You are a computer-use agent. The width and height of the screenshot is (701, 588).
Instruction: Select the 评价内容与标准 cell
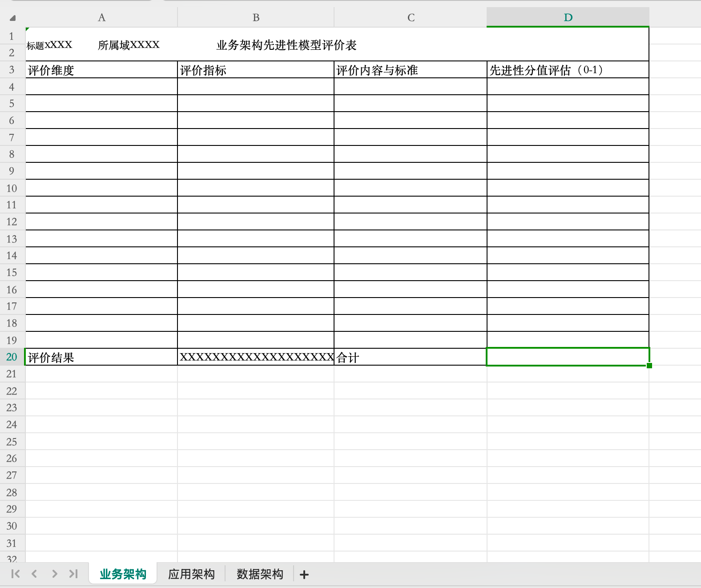[411, 70]
